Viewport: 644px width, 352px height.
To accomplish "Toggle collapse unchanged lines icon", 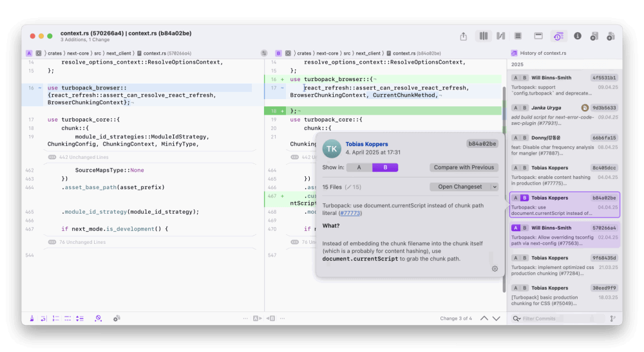I will pos(80,319).
